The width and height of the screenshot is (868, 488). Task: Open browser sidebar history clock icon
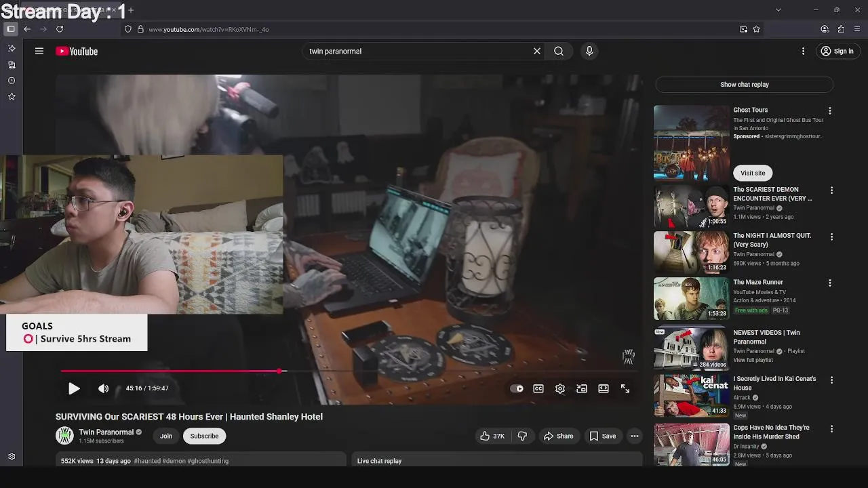(12, 81)
